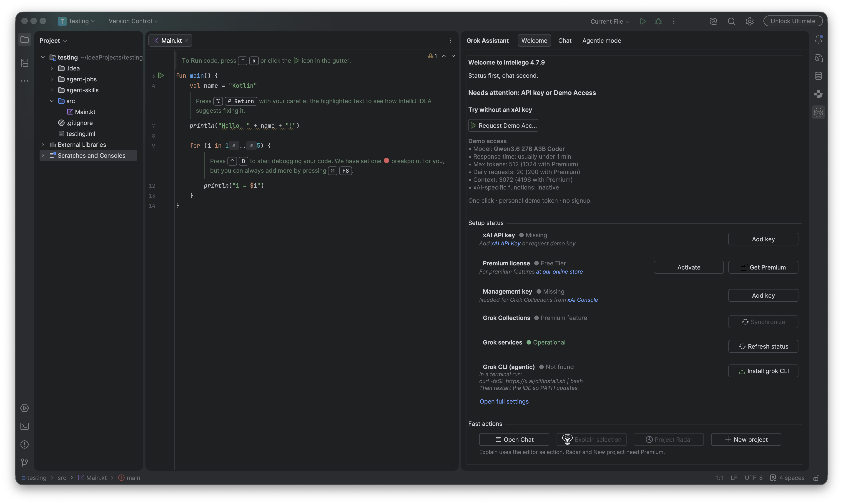Expand the .idea folder
The image size is (843, 504).
pyautogui.click(x=52, y=68)
